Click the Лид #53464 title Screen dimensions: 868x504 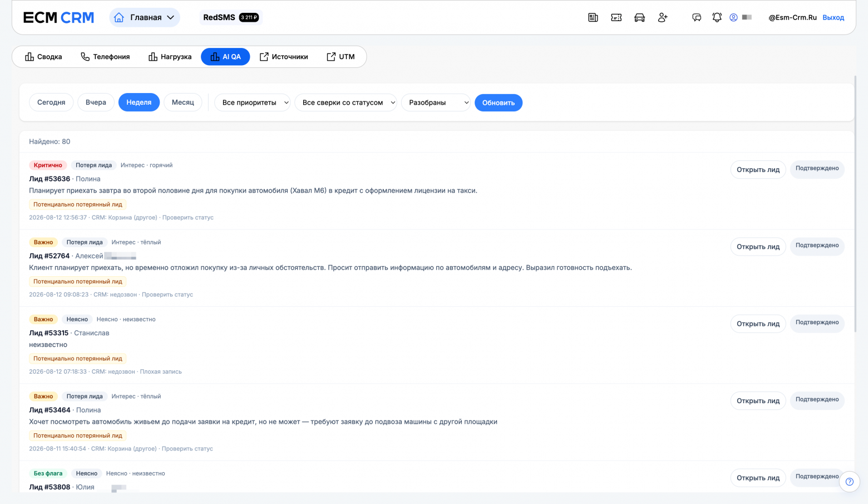coord(50,410)
